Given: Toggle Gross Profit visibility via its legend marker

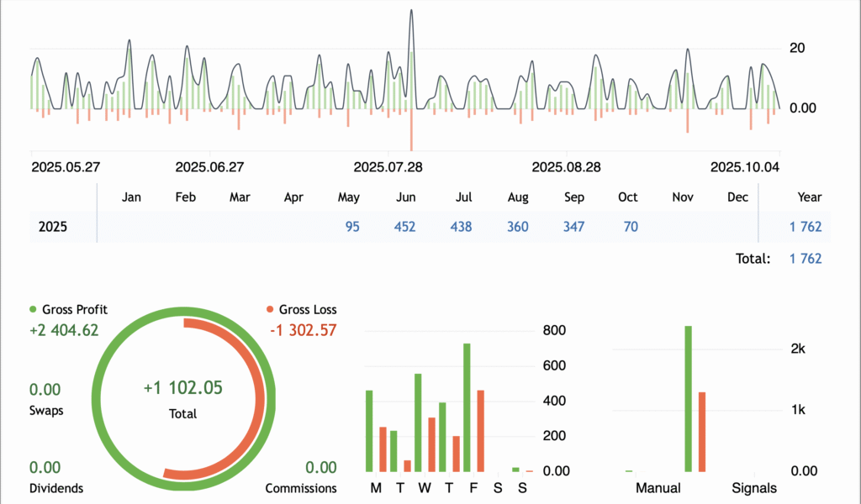Looking at the screenshot, I should [31, 309].
